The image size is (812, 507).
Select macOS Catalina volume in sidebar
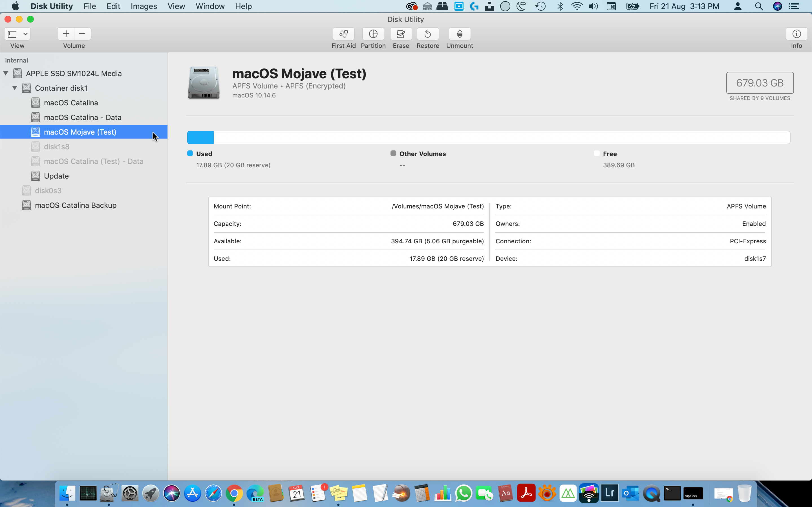tap(71, 102)
